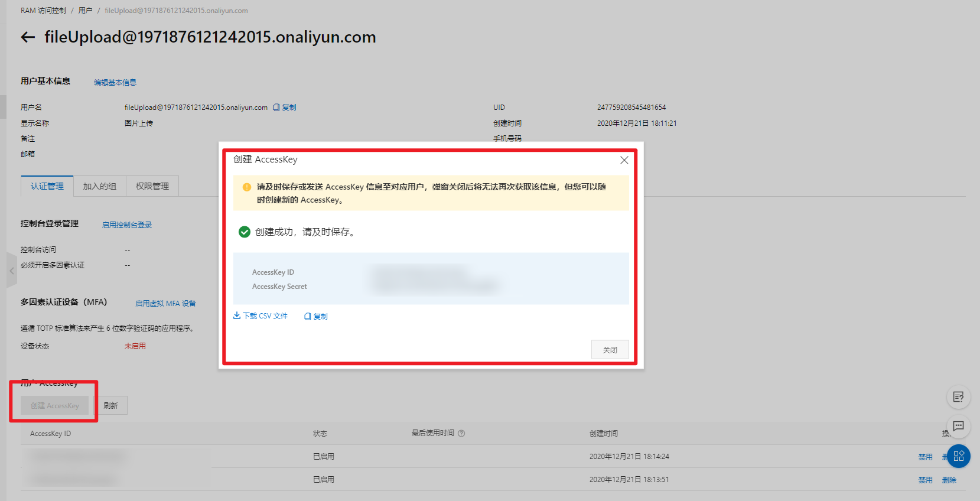Select creation time 2020年12月21日 18:11:21
The height and width of the screenshot is (501, 980).
(637, 123)
